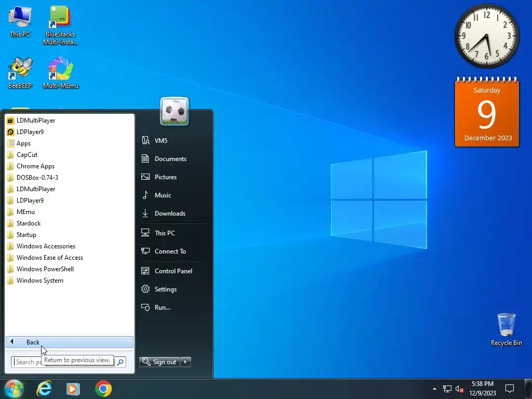
Task: Show hidden tray icons arrow
Action: [435, 389]
